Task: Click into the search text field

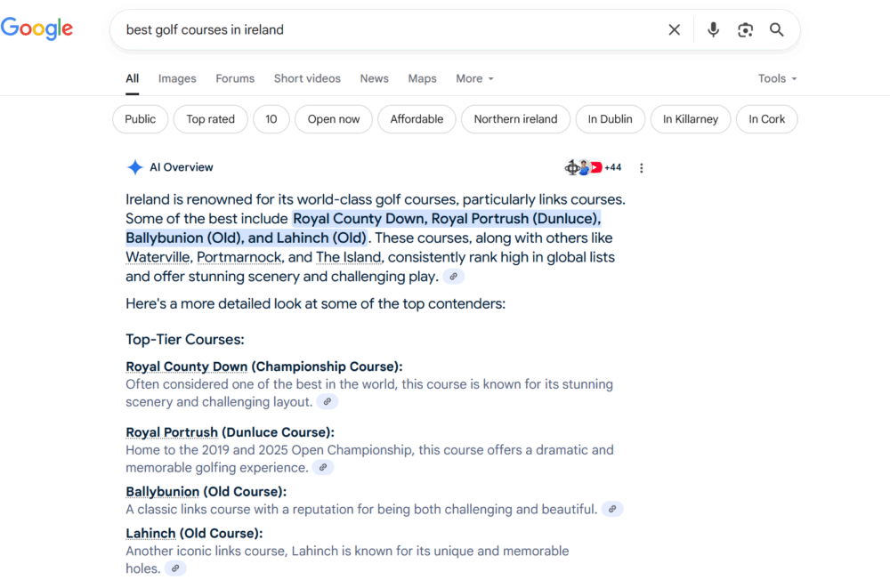Action: (x=383, y=30)
